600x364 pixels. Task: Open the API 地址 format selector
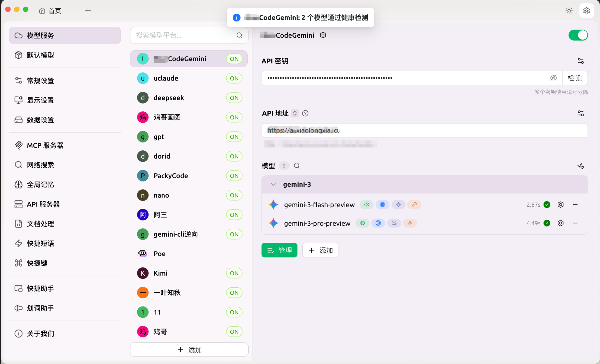(295, 113)
